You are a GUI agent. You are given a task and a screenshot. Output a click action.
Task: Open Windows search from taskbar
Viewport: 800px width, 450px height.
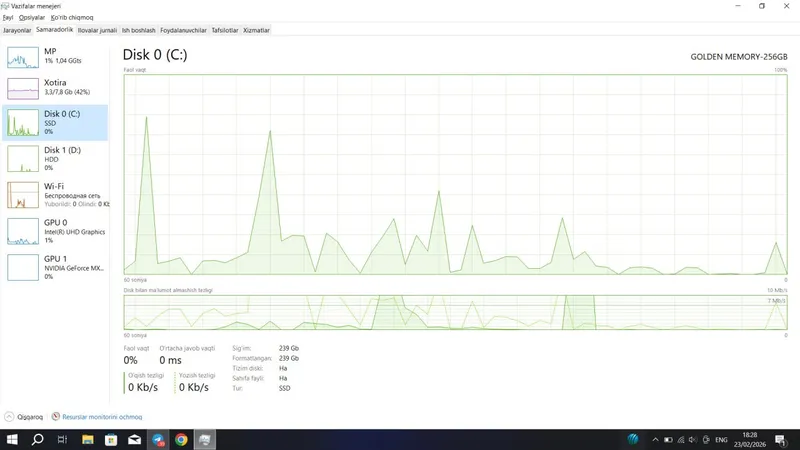pos(37,439)
